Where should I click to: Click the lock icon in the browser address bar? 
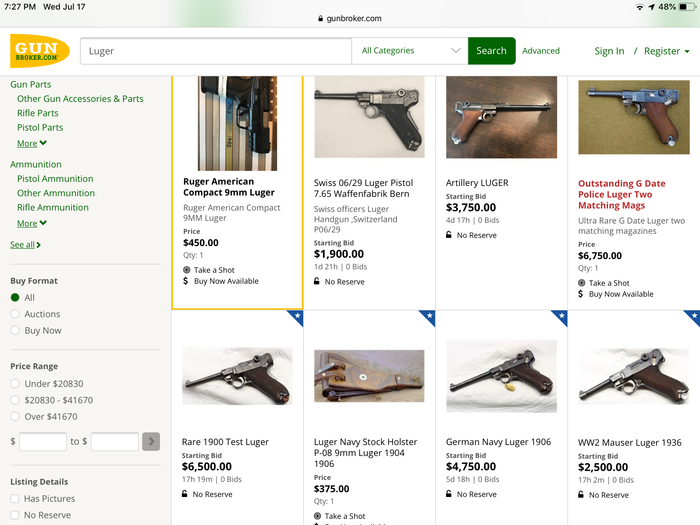point(320,18)
